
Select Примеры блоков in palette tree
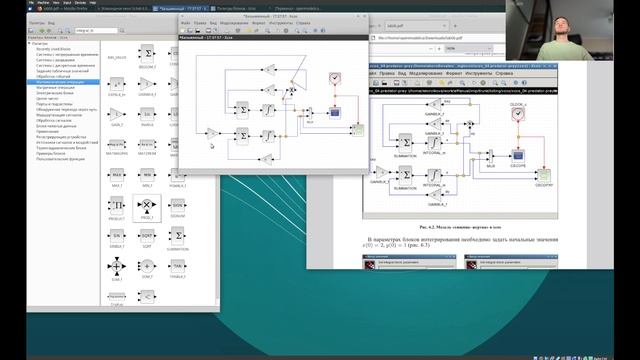click(51, 153)
